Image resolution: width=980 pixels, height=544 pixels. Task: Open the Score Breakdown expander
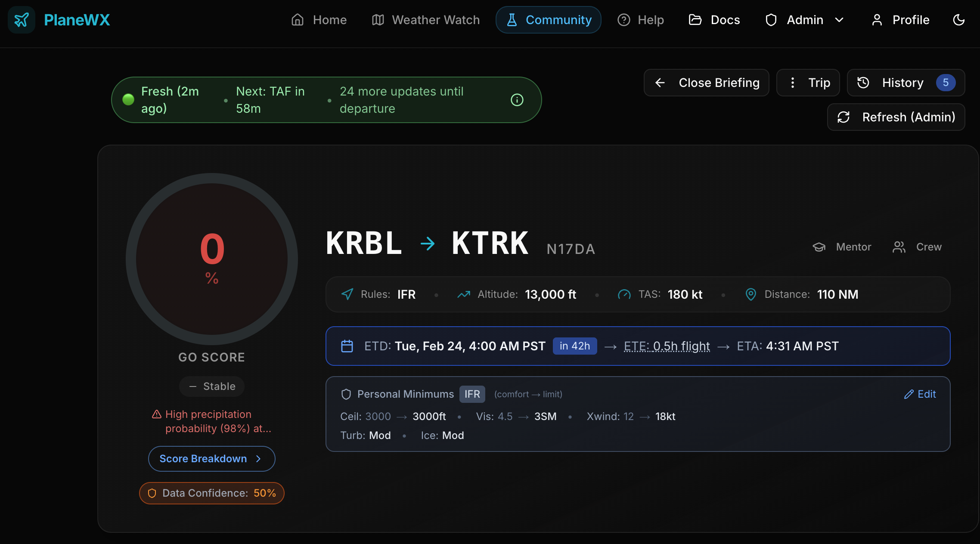pyautogui.click(x=211, y=458)
